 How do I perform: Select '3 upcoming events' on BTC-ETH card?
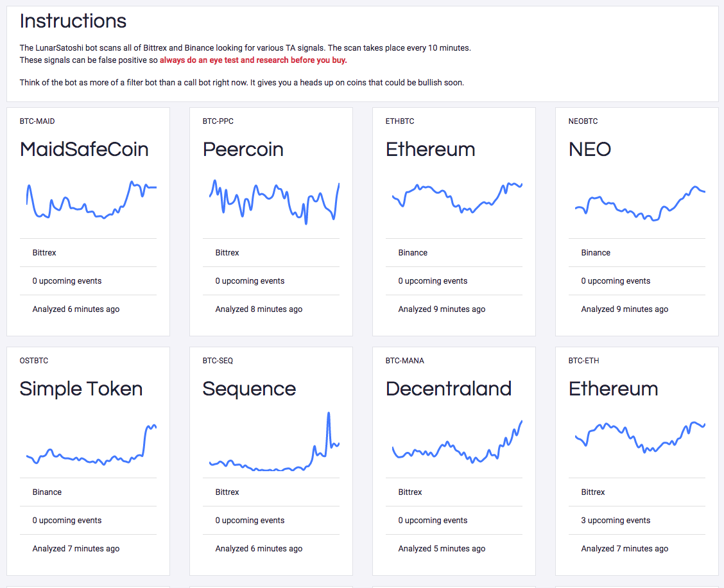(x=616, y=521)
